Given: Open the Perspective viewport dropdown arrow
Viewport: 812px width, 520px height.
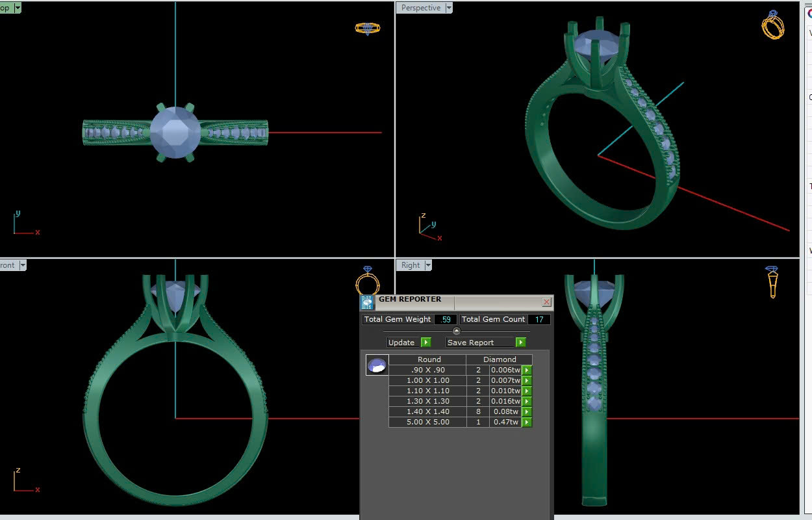Looking at the screenshot, I should click(449, 8).
